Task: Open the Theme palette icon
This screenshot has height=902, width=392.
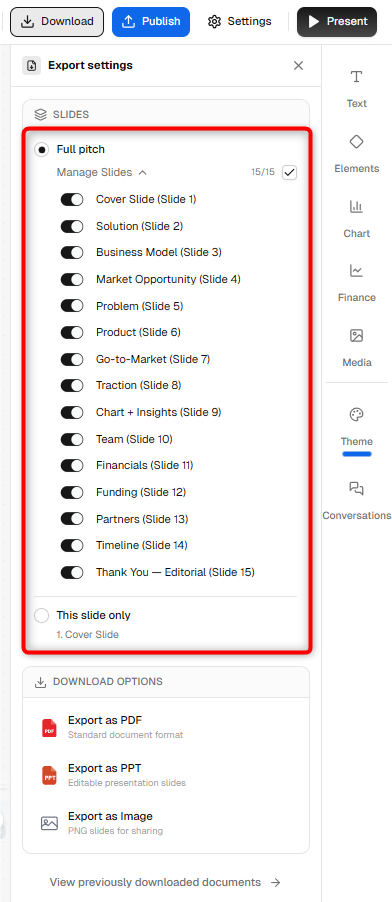Action: click(x=356, y=415)
